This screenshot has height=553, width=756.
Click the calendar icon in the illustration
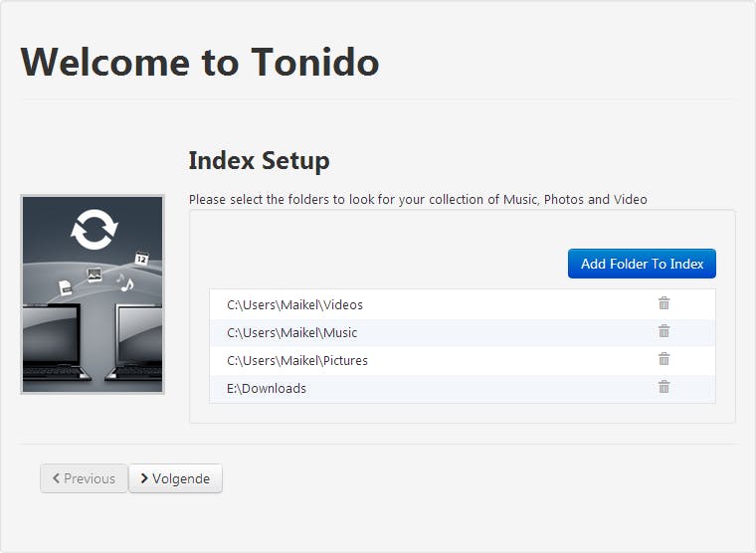[x=141, y=258]
